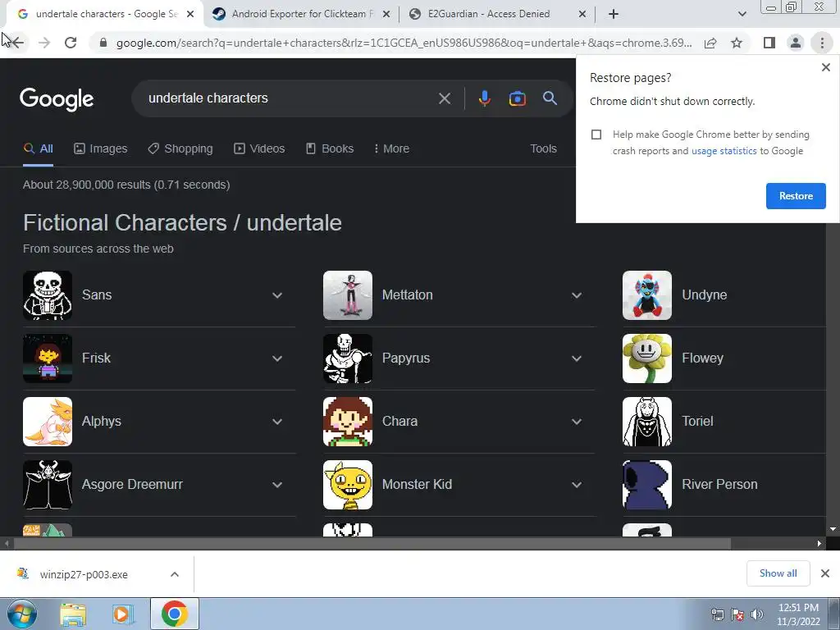The image size is (840, 630).
Task: Click the Tools button
Action: (543, 148)
